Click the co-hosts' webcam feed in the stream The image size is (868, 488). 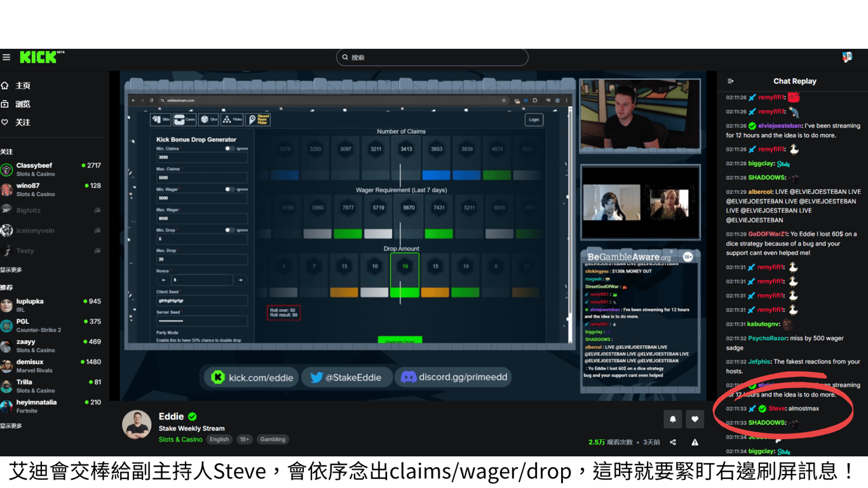tap(640, 203)
